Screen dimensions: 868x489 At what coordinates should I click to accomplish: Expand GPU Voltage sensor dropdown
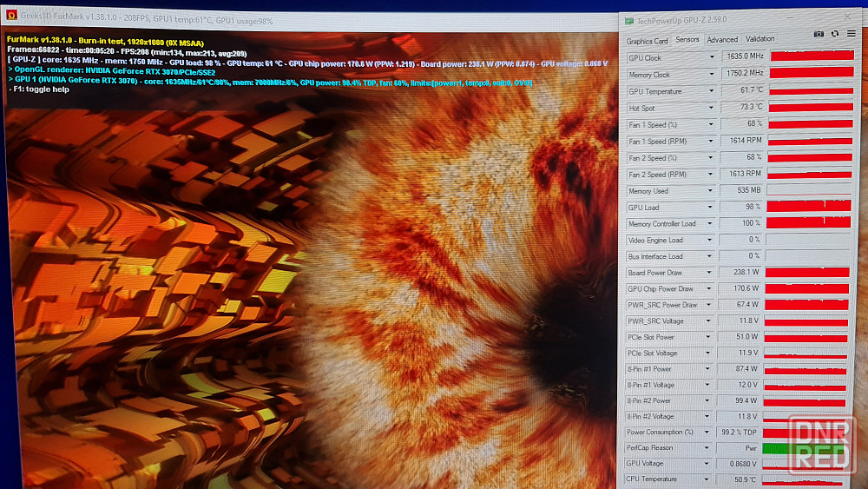707,464
